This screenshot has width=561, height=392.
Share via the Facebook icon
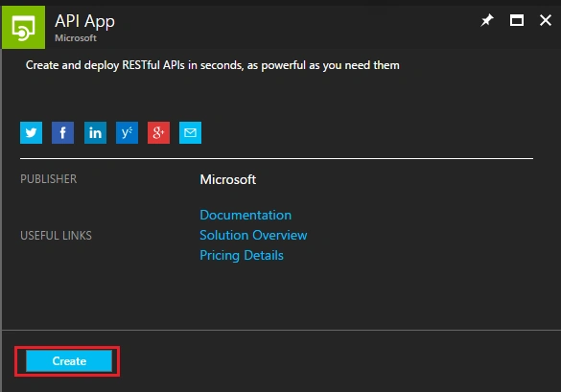pos(62,132)
